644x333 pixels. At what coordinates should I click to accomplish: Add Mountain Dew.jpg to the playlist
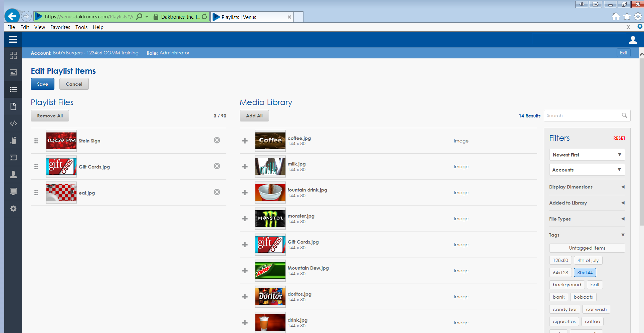[x=245, y=271]
